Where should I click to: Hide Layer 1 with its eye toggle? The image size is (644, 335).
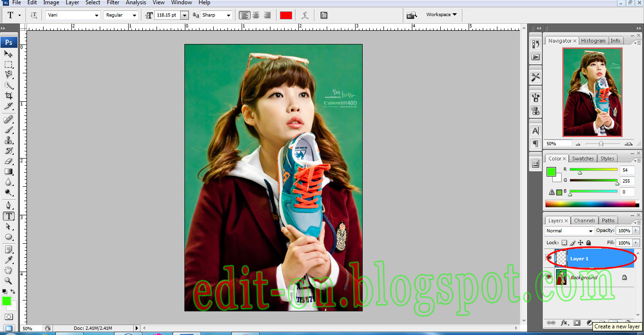(x=549, y=258)
